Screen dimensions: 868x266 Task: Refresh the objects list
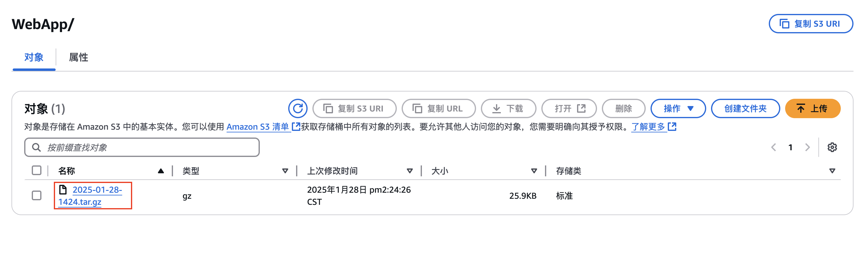[298, 108]
